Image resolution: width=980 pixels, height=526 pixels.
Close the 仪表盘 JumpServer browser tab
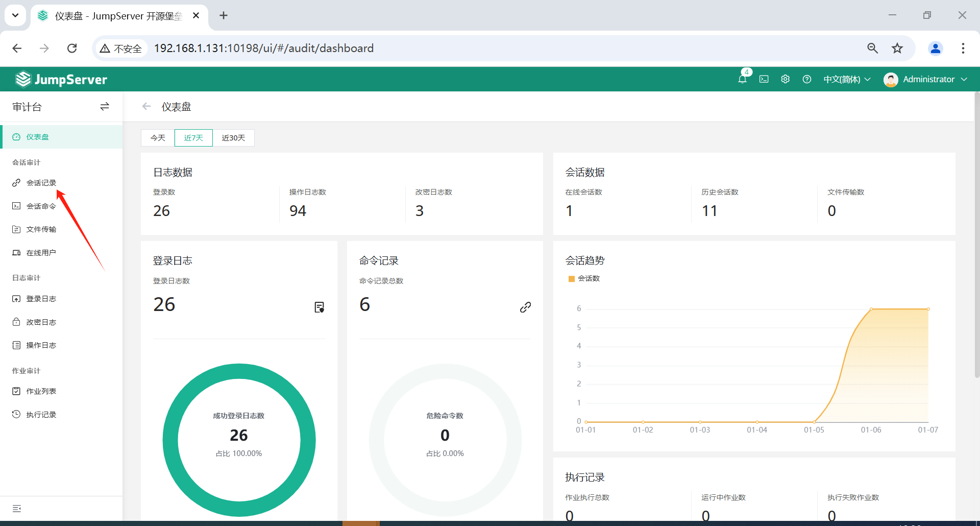pyautogui.click(x=196, y=15)
